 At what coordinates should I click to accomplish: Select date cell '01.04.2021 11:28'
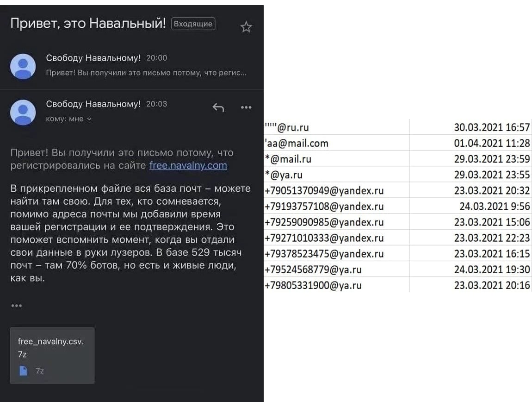click(x=470, y=143)
